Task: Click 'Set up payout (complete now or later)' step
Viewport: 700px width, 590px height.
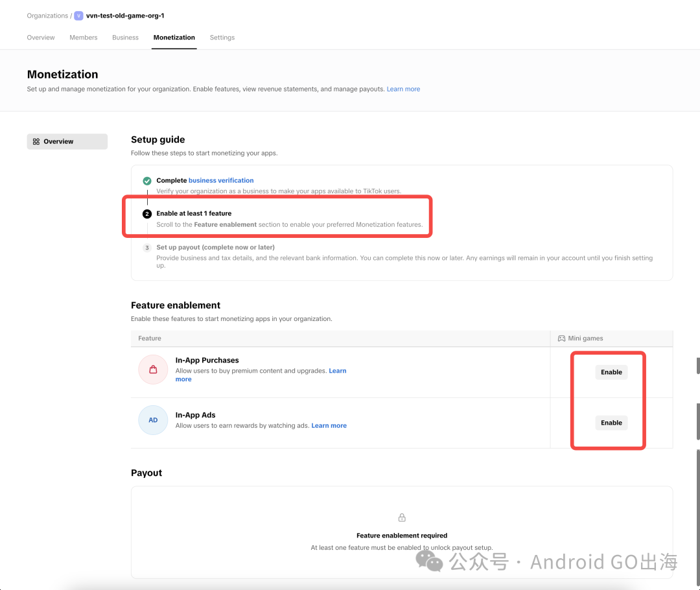Action: (215, 248)
